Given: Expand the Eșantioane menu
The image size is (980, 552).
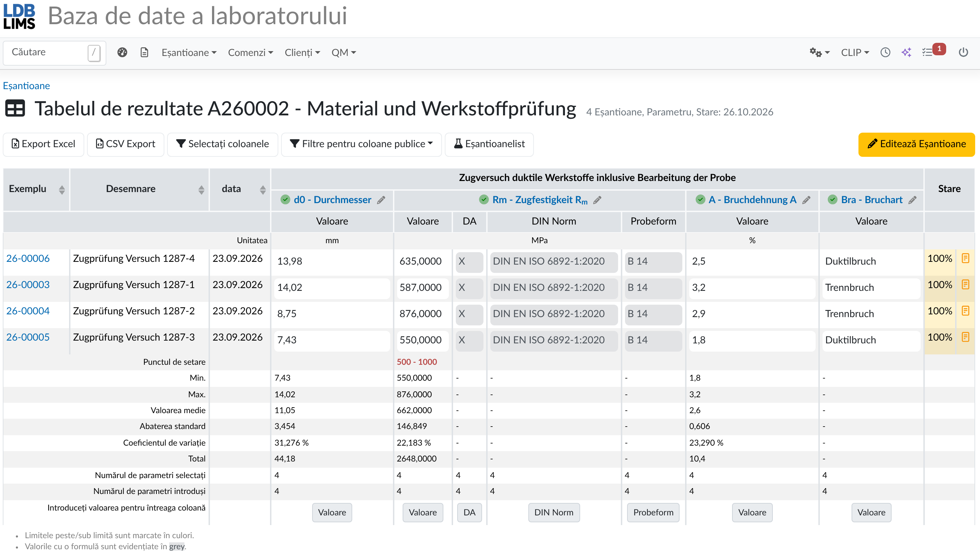Looking at the screenshot, I should [x=189, y=53].
